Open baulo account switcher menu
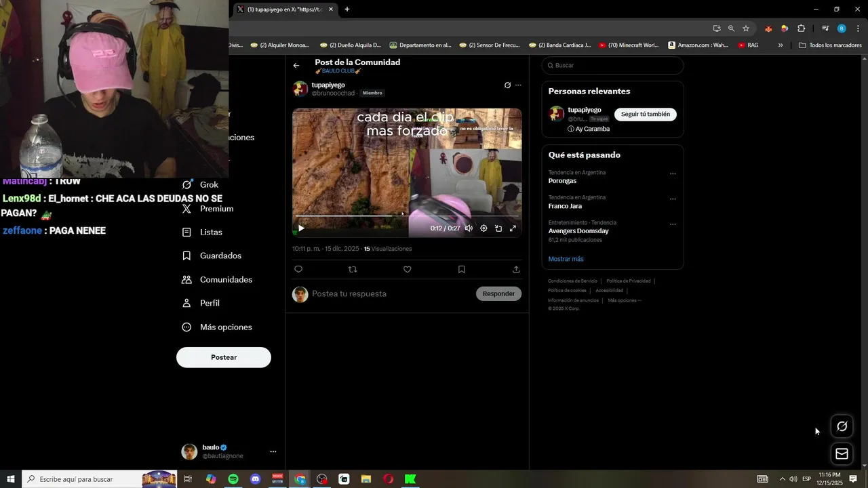The height and width of the screenshot is (488, 868). pyautogui.click(x=229, y=451)
